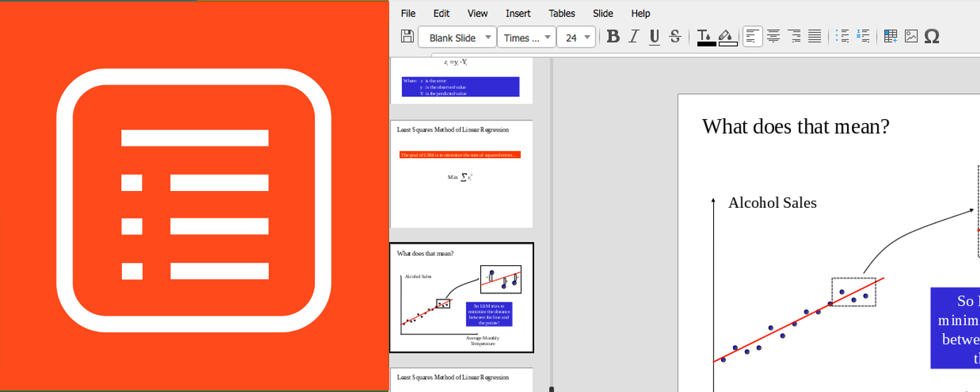The height and width of the screenshot is (392, 980).
Task: Pick the text color swatch
Action: point(706,37)
